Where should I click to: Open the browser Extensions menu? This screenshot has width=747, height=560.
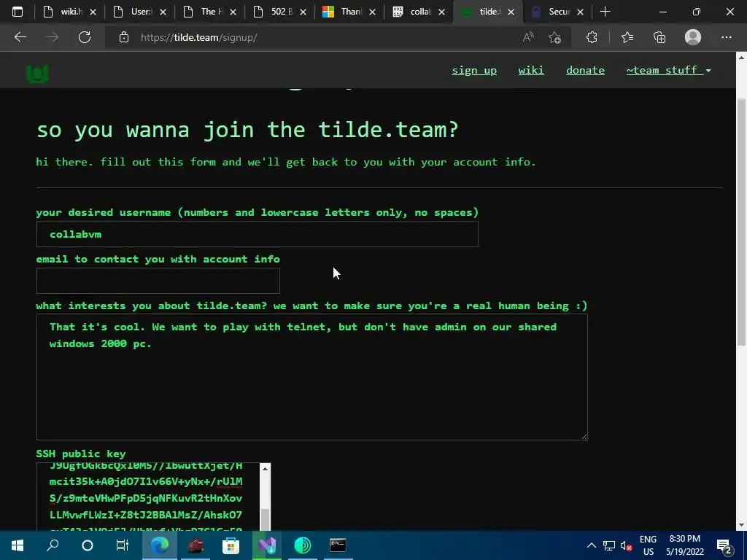[x=592, y=37]
